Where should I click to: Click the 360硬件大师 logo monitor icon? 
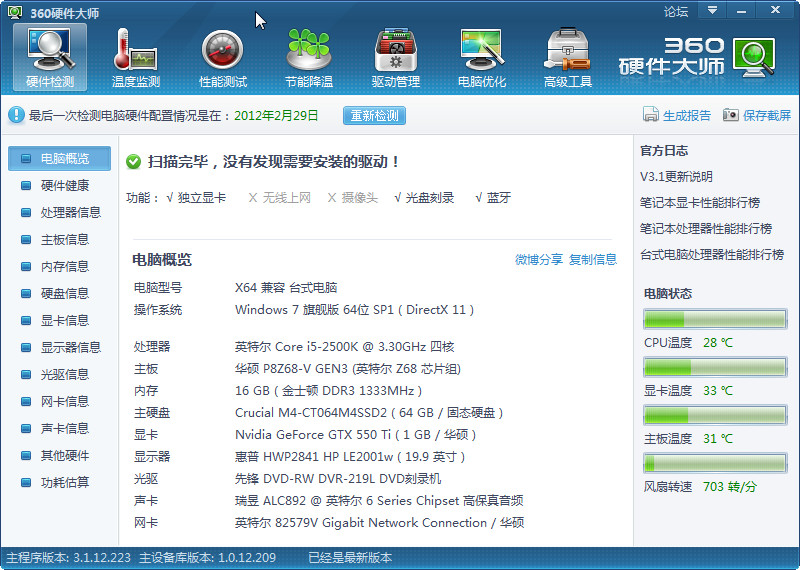pyautogui.click(x=755, y=57)
